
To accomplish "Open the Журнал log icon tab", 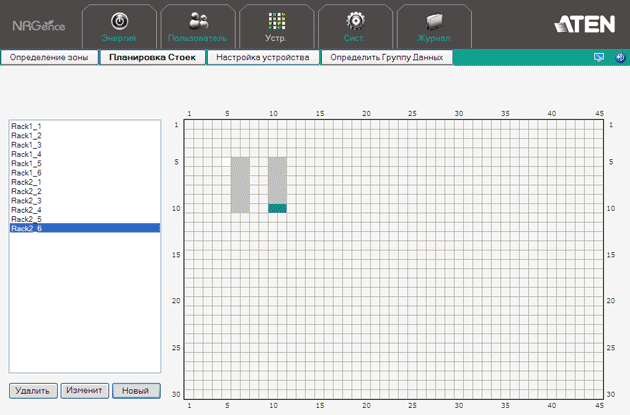I will [434, 27].
